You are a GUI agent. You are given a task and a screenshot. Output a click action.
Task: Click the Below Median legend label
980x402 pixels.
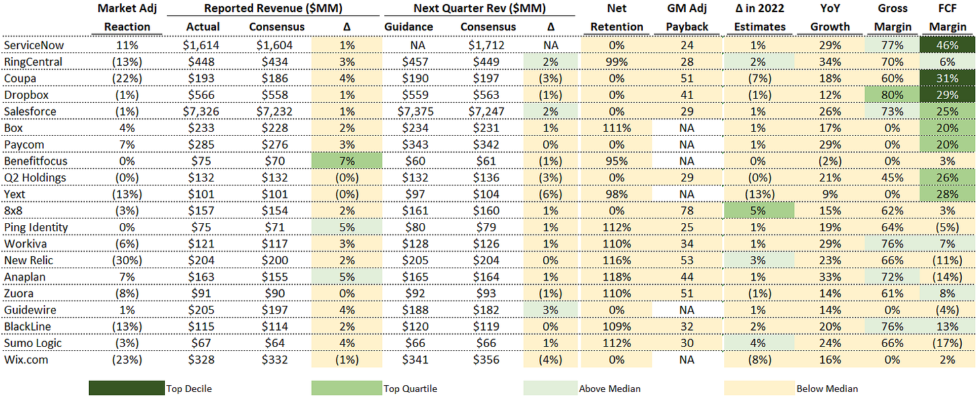tap(827, 389)
